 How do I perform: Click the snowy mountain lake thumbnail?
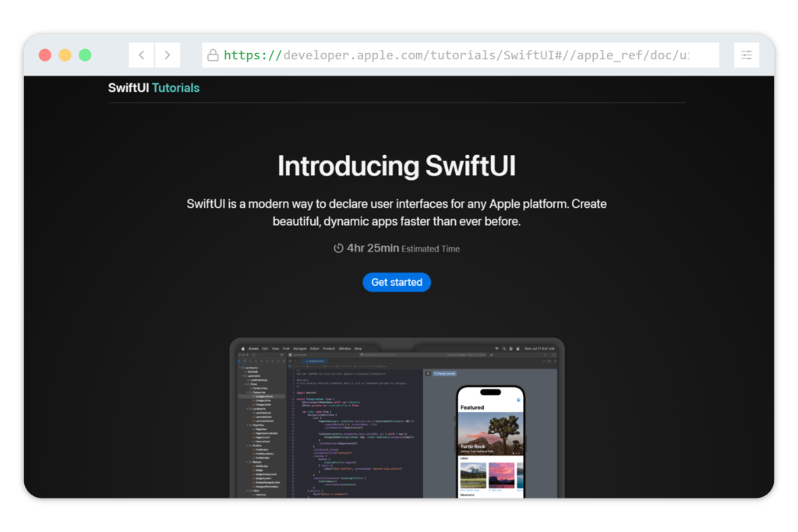click(x=473, y=476)
